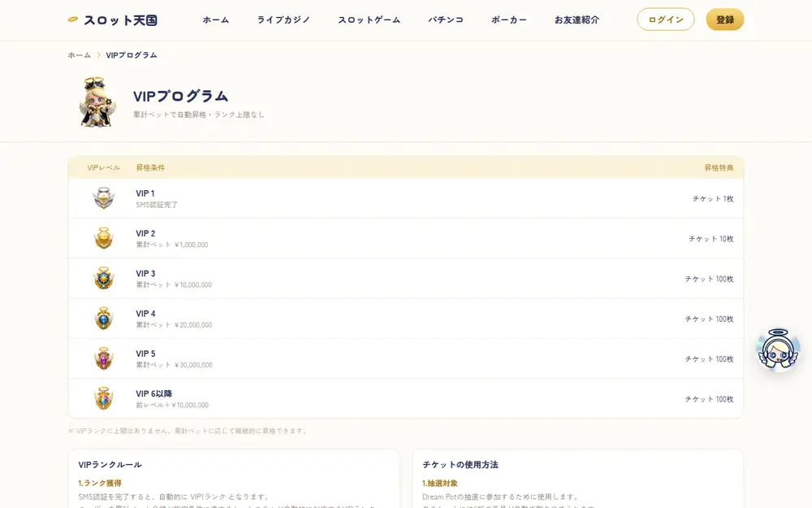Click the subtitle 累計ベットで自動昇格・ランク上限なし

[x=199, y=115]
